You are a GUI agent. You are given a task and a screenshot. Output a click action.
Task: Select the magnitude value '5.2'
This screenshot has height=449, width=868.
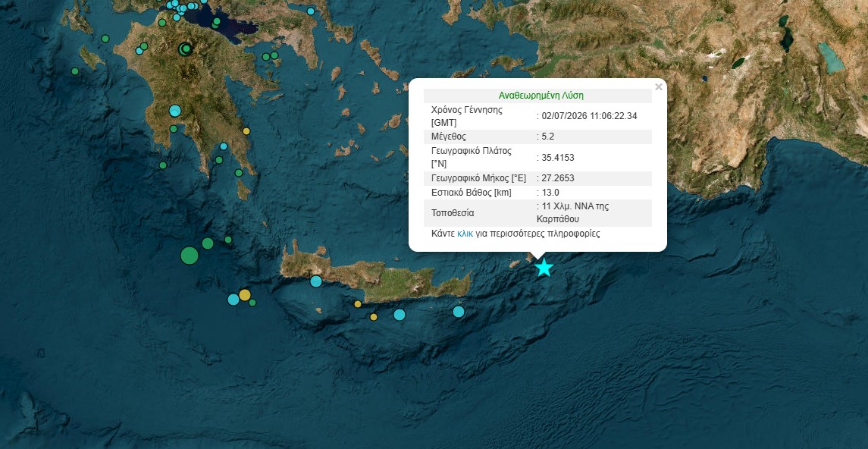click(x=548, y=137)
